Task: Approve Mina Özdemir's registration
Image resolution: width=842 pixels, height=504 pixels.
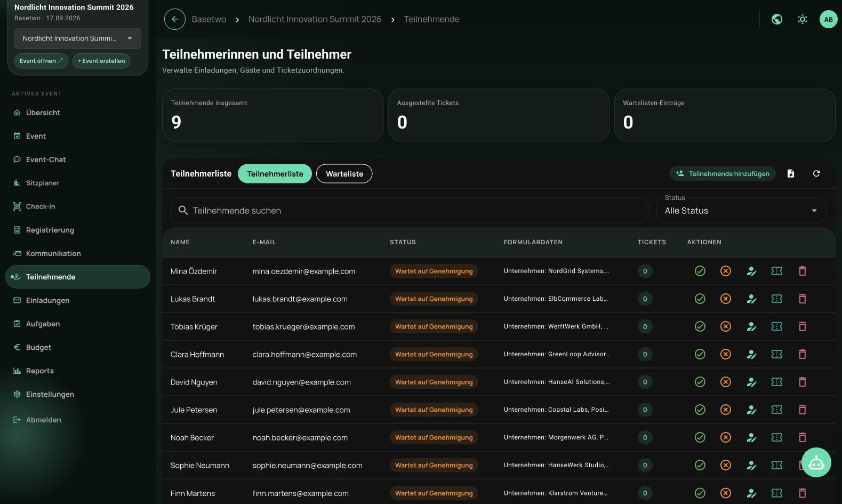Action: [700, 271]
